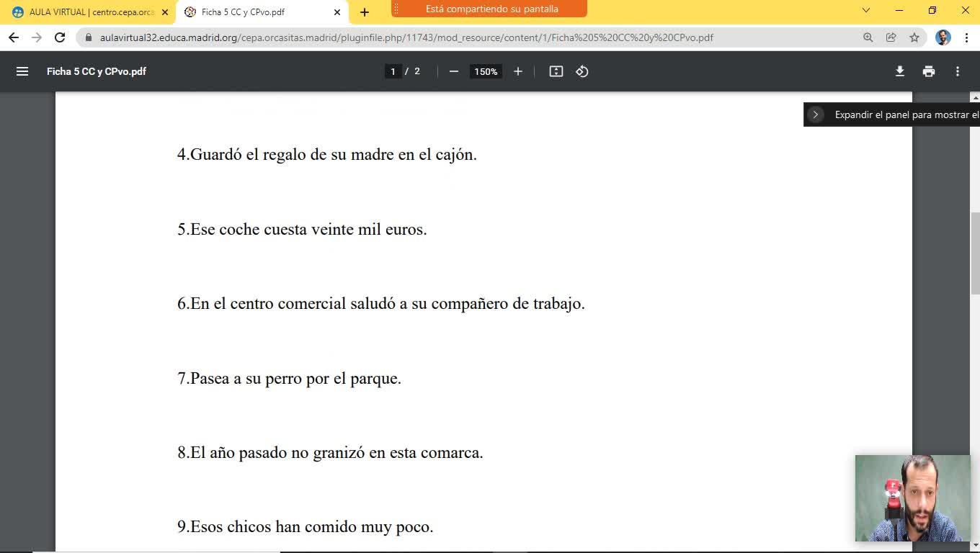Click the address bar URL
The image size is (980, 553).
(406, 37)
